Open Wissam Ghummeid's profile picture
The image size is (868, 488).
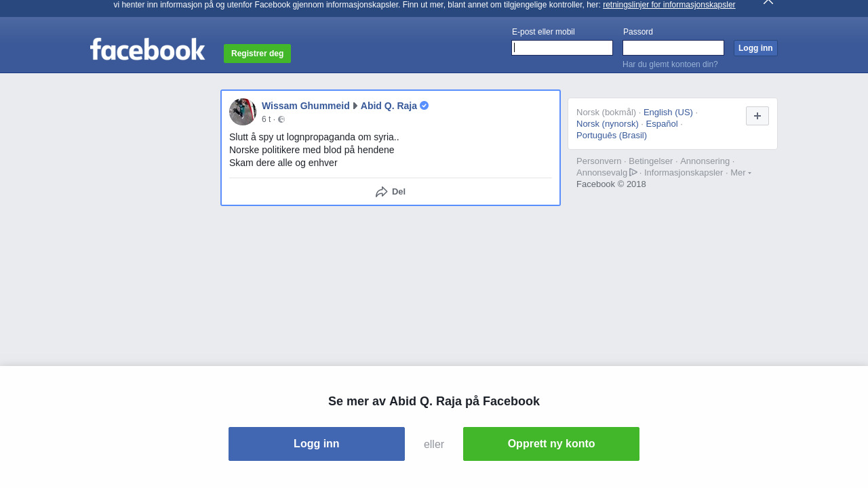point(243,112)
